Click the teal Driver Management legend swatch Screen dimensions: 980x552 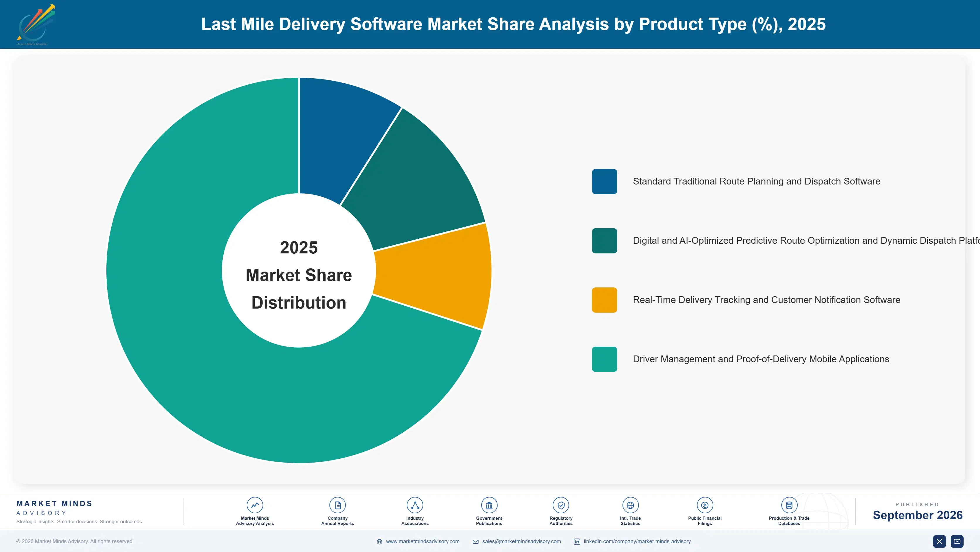605,359
